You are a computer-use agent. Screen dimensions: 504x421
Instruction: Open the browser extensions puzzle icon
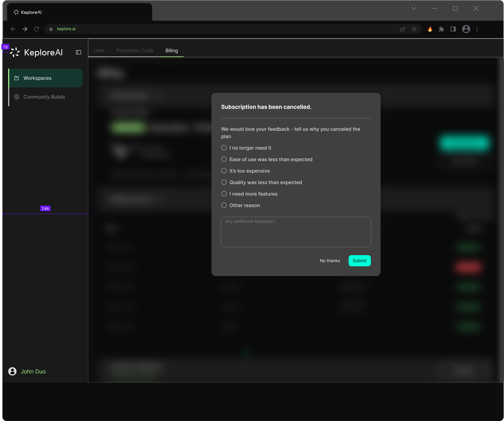[x=441, y=29]
